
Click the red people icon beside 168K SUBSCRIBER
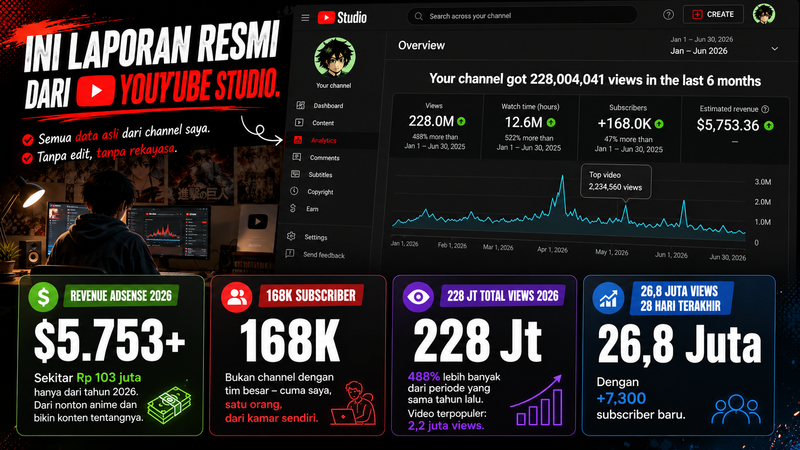(237, 296)
